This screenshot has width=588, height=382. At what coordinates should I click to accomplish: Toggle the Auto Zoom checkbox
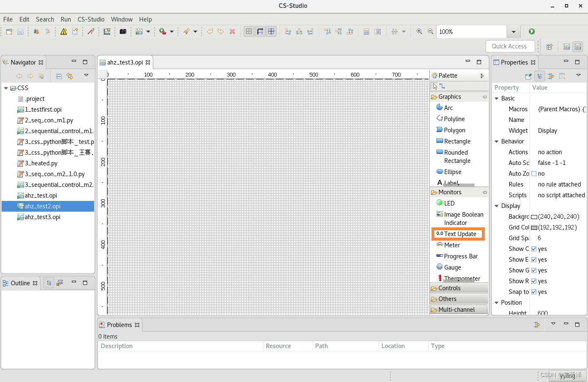[534, 174]
